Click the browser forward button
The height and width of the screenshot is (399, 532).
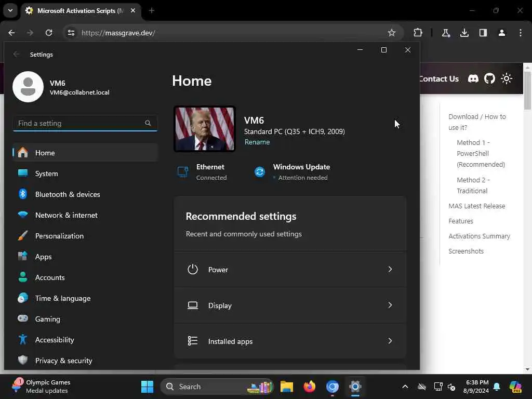click(x=30, y=33)
